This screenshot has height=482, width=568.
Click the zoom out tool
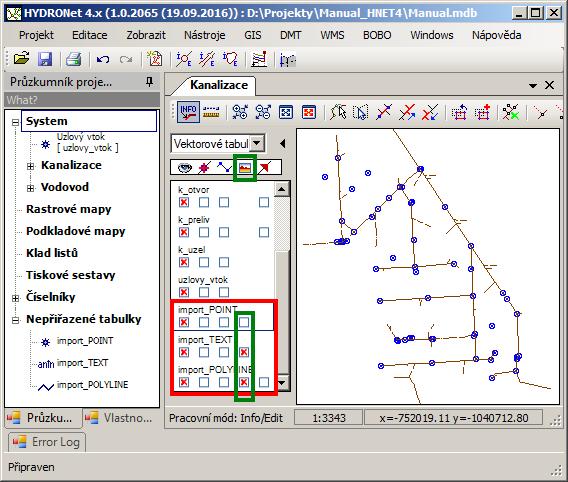[263, 112]
